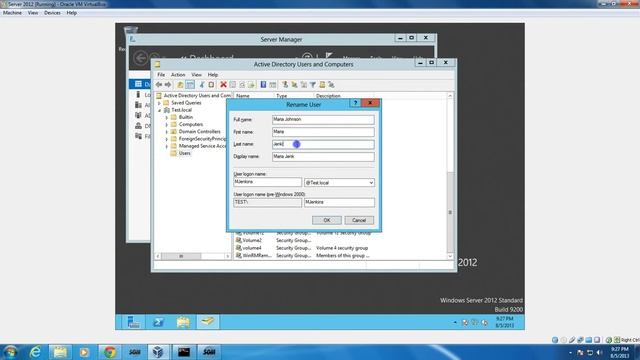Viewport: 640px width, 360px height.
Task: Click the Export List toolbar icon
Action: pyautogui.click(x=251, y=85)
